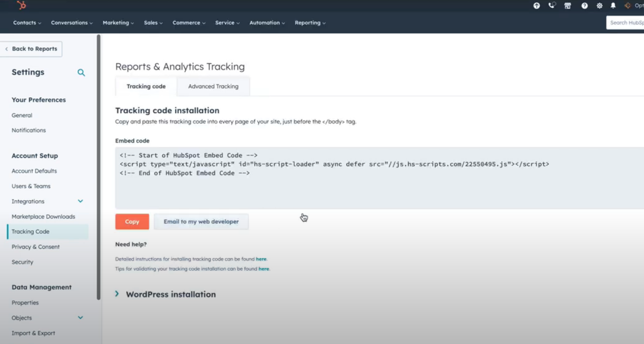Click the 'Embed code' label
This screenshot has height=344, width=644.
pyautogui.click(x=132, y=141)
